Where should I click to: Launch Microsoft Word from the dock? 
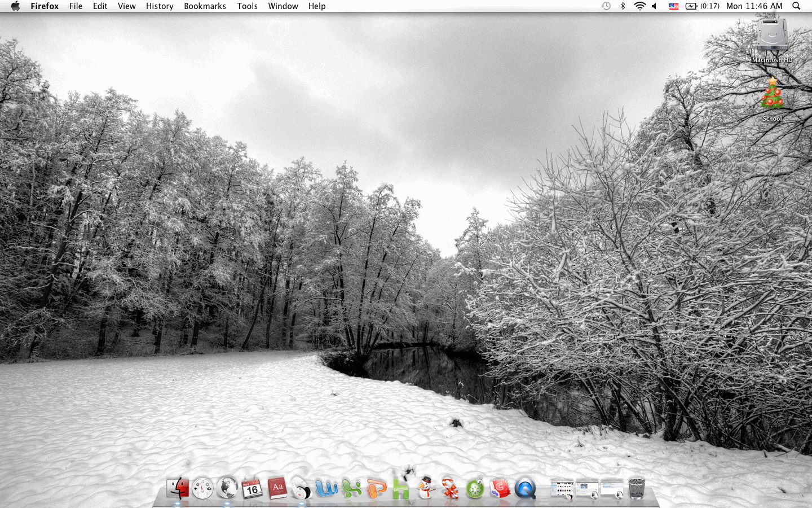[326, 488]
